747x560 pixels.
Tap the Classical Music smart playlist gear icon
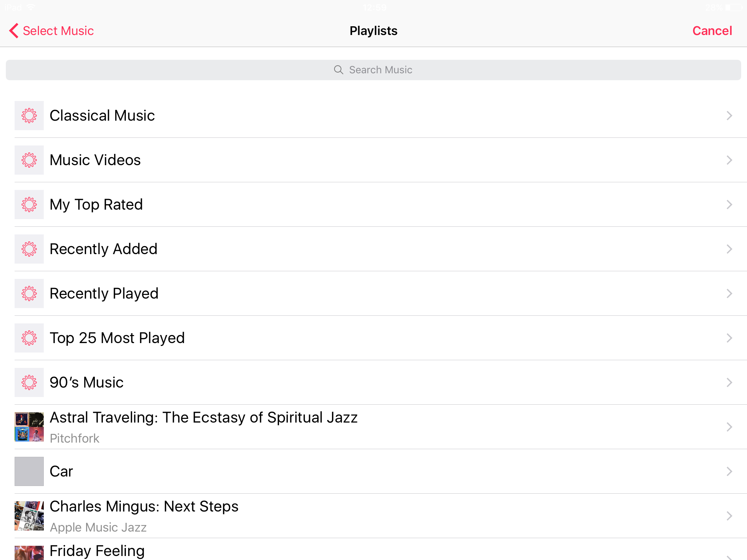point(29,116)
